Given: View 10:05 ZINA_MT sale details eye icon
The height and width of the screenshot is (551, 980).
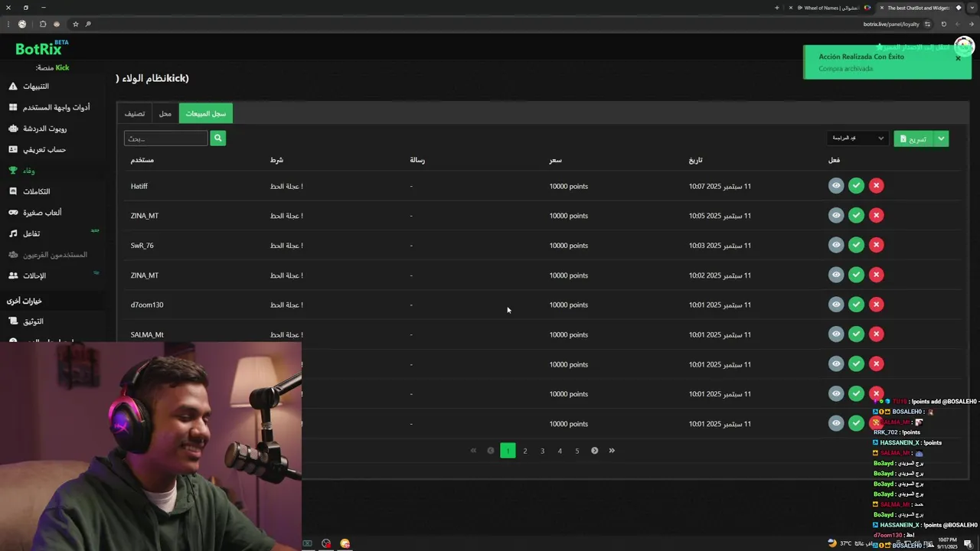Looking at the screenshot, I should (x=836, y=216).
